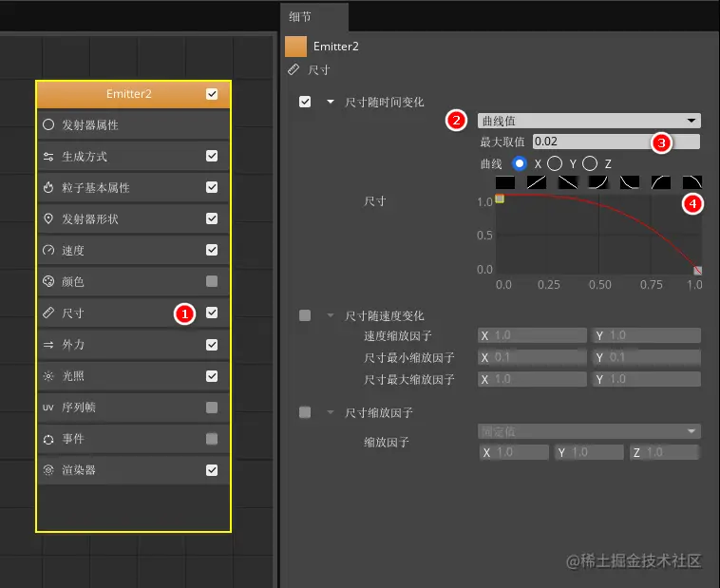Viewport: 720px width, 588px height.
Task: Click the 缩放因子 Y field
Action: pos(589,452)
